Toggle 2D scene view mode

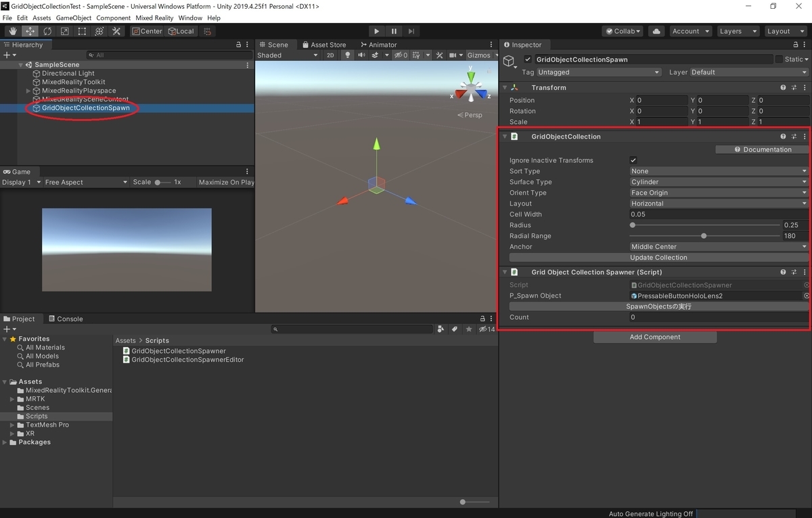tap(330, 55)
